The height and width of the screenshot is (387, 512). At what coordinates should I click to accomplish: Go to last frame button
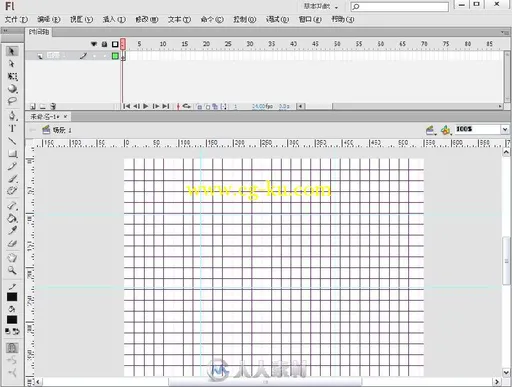[166, 106]
